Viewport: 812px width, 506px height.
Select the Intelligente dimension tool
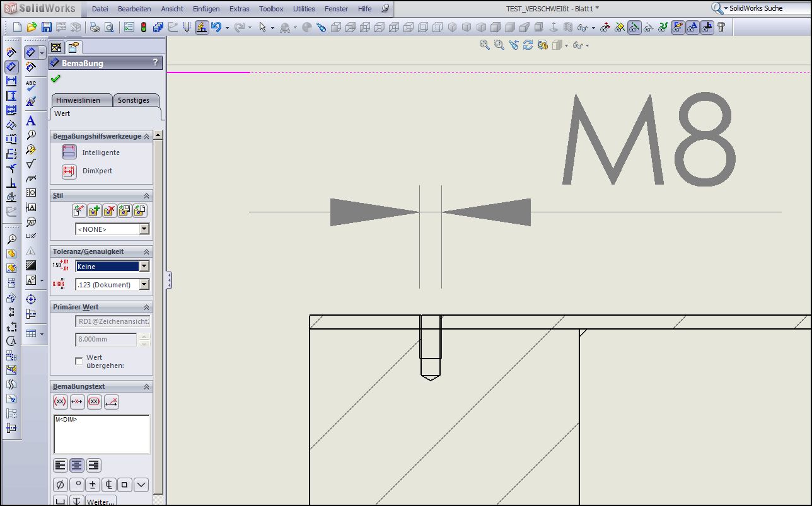coord(69,152)
